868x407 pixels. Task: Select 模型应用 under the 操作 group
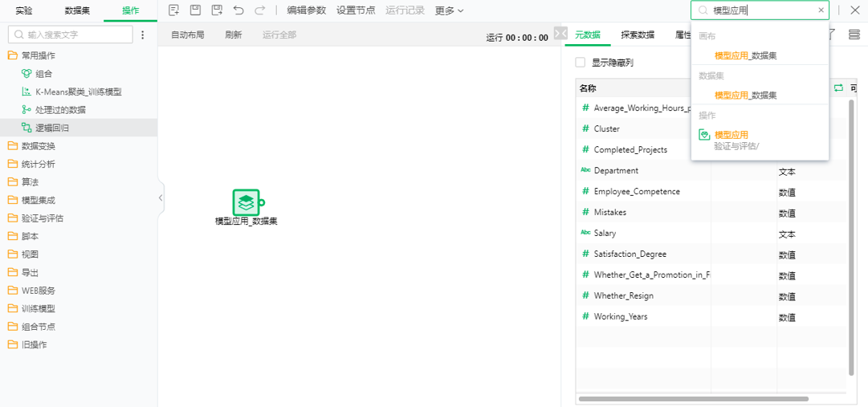pyautogui.click(x=731, y=135)
